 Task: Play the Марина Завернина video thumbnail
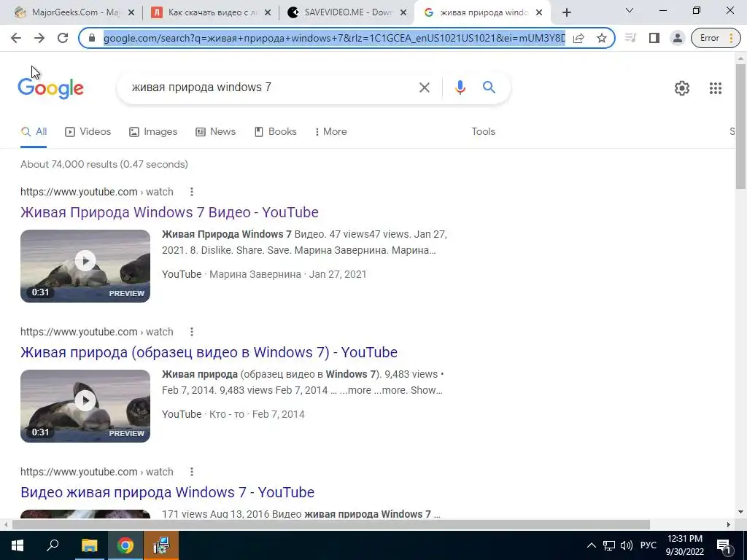85,266
